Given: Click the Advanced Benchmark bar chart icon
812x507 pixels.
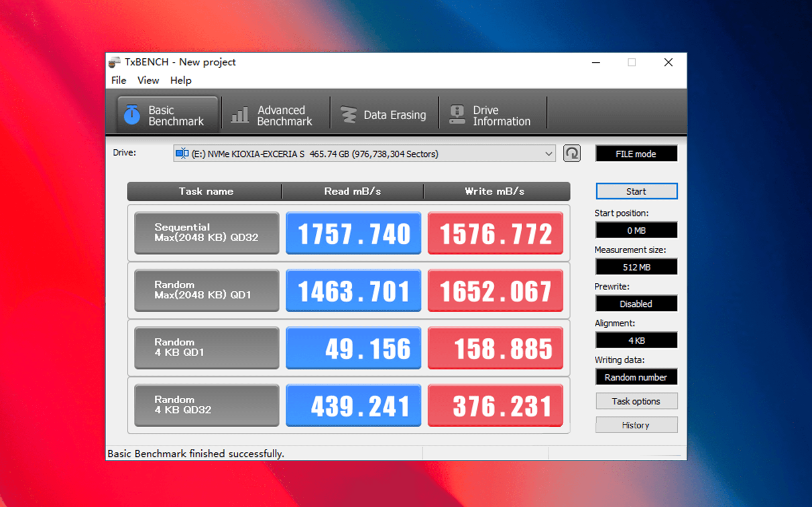Looking at the screenshot, I should tap(240, 115).
